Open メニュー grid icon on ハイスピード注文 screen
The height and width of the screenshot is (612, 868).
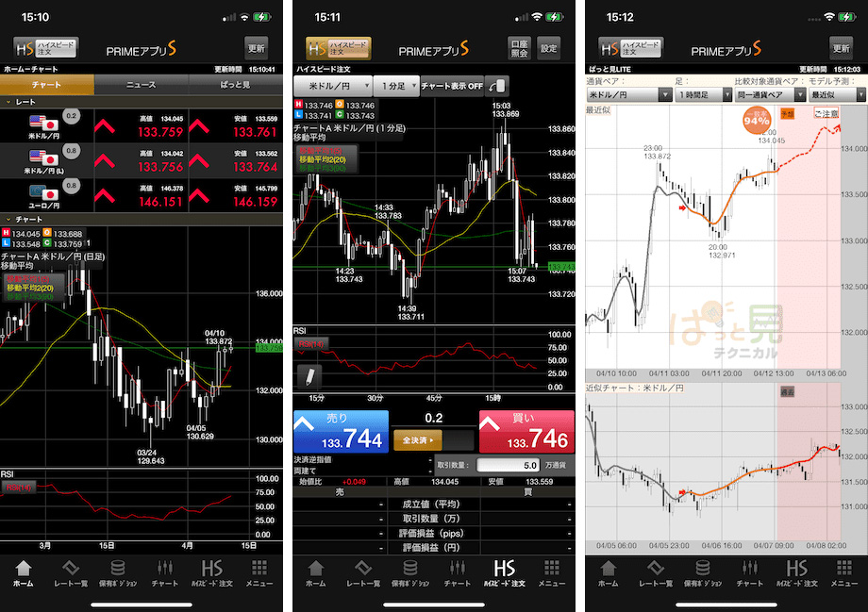[551, 573]
